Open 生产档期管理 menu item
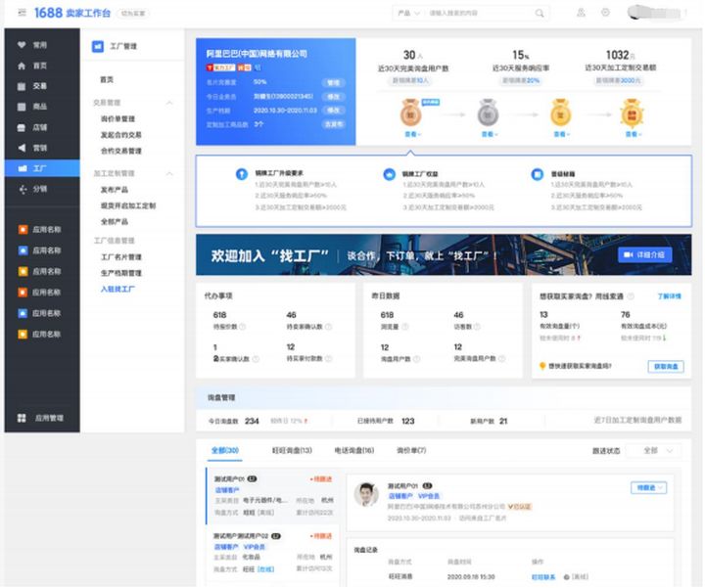Viewport: 705px width, 588px height. tap(121, 273)
